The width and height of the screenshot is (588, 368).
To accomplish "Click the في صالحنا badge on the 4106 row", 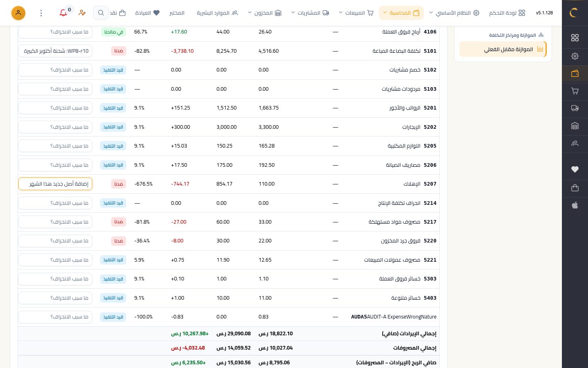I will [114, 32].
